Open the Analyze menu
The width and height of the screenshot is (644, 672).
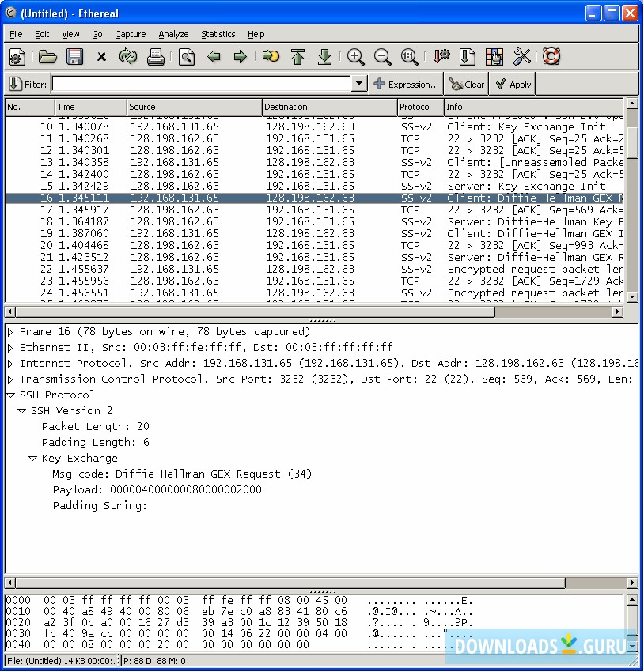click(x=173, y=34)
